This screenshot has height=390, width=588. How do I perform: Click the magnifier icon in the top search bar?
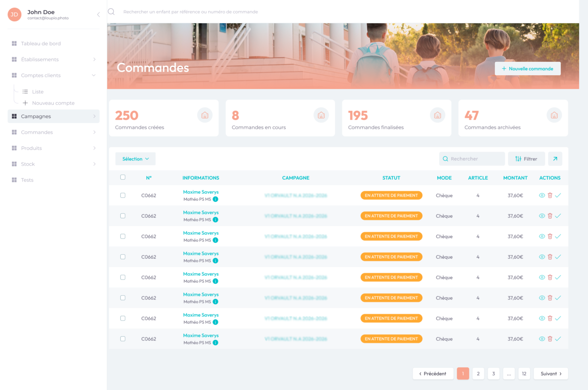(111, 12)
